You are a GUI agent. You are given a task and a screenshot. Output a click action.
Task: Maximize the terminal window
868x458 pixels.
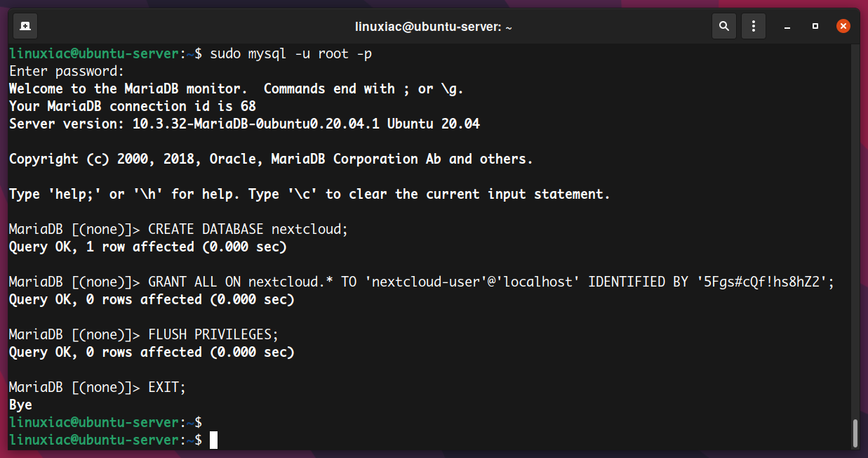click(x=815, y=27)
